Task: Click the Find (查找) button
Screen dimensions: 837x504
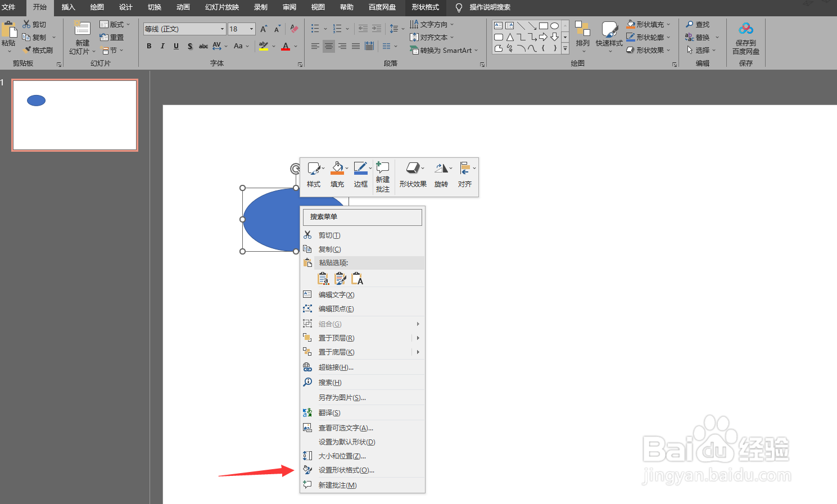Action: click(698, 24)
